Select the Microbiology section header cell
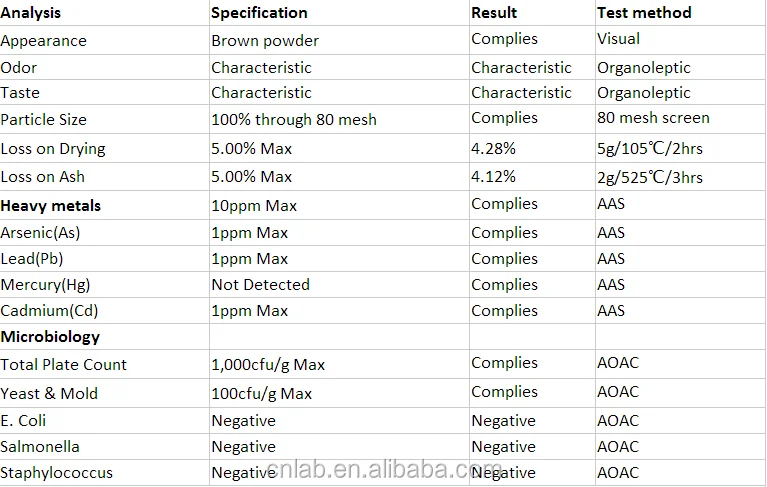The width and height of the screenshot is (767, 487). (x=104, y=336)
